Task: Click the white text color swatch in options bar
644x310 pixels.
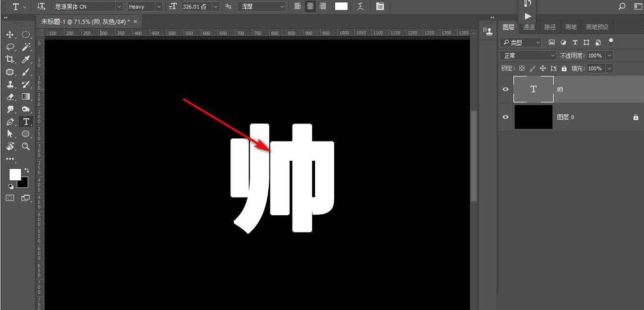Action: 341,6
